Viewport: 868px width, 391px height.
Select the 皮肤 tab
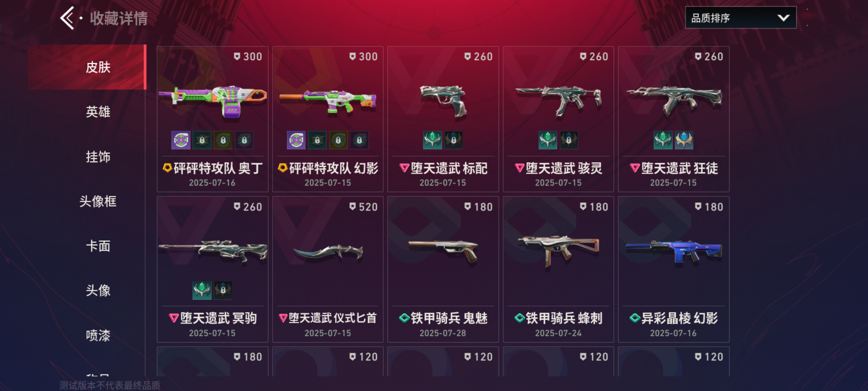point(87,67)
